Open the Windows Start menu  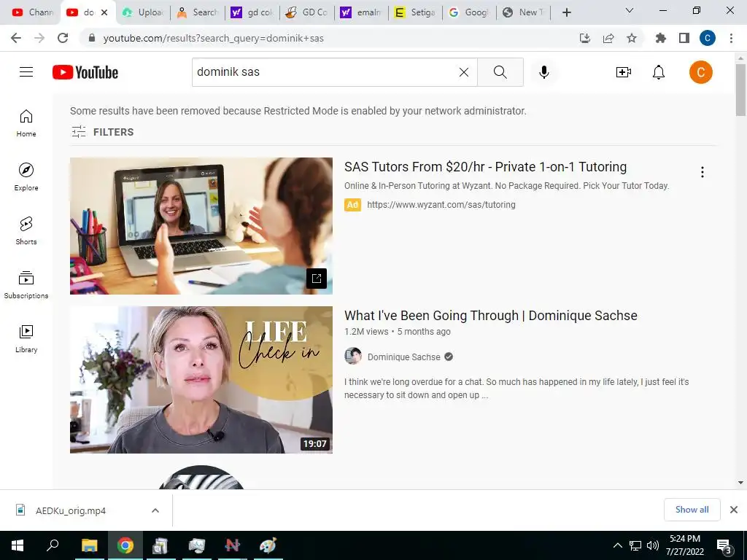(x=18, y=545)
